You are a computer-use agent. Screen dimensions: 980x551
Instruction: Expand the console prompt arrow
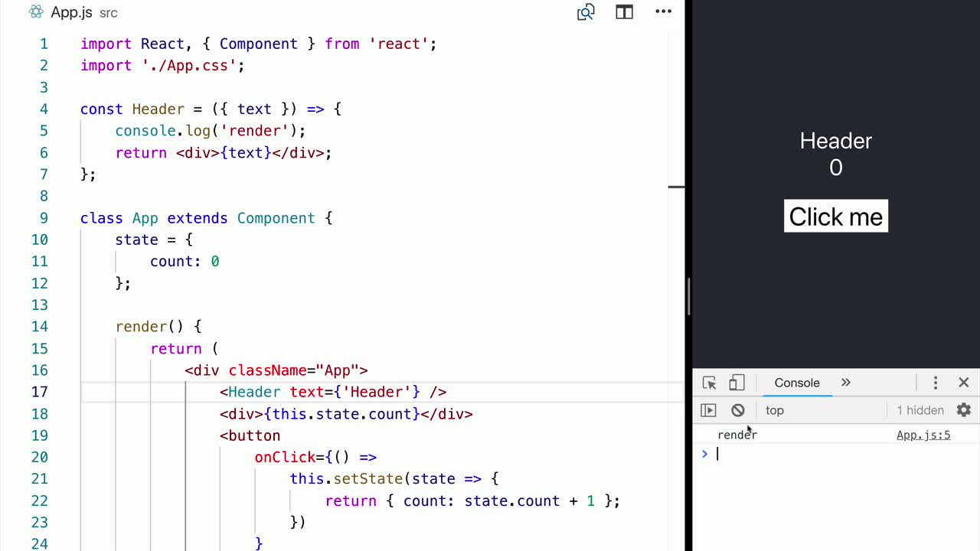coord(704,453)
